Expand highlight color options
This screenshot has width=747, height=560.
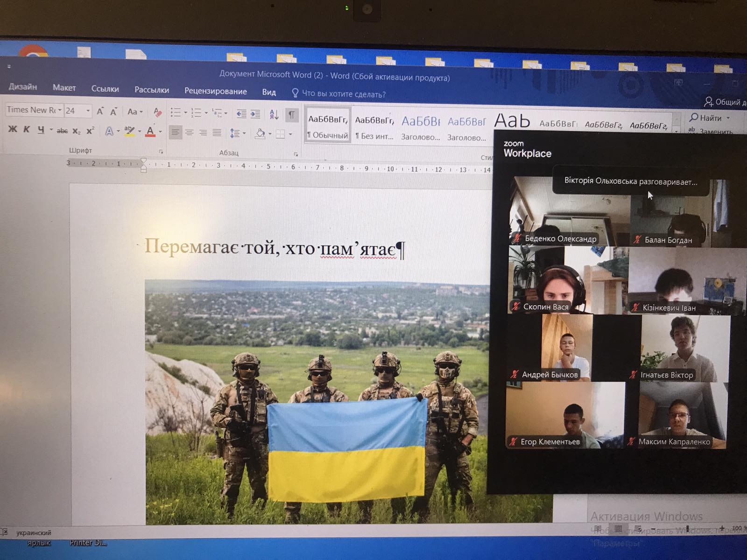point(139,132)
